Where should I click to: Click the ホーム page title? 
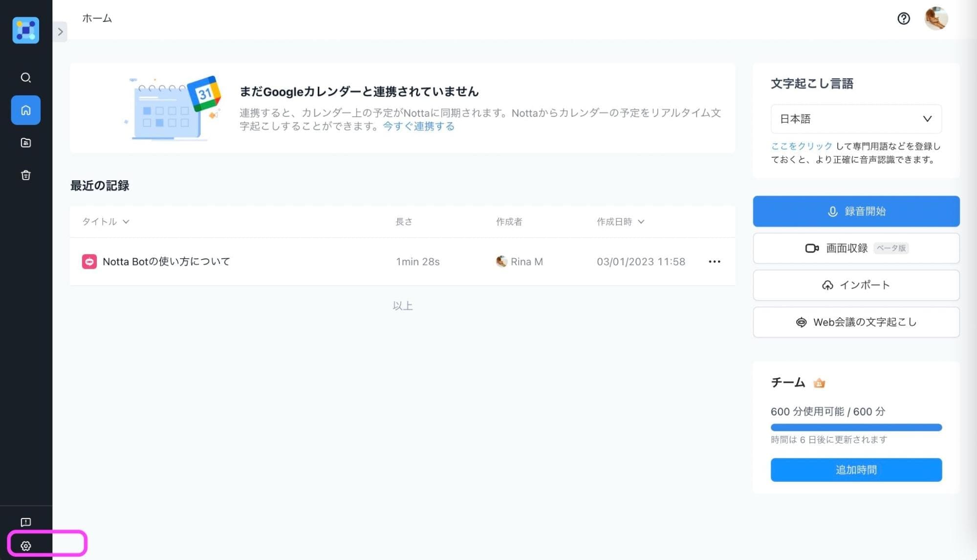coord(97,19)
